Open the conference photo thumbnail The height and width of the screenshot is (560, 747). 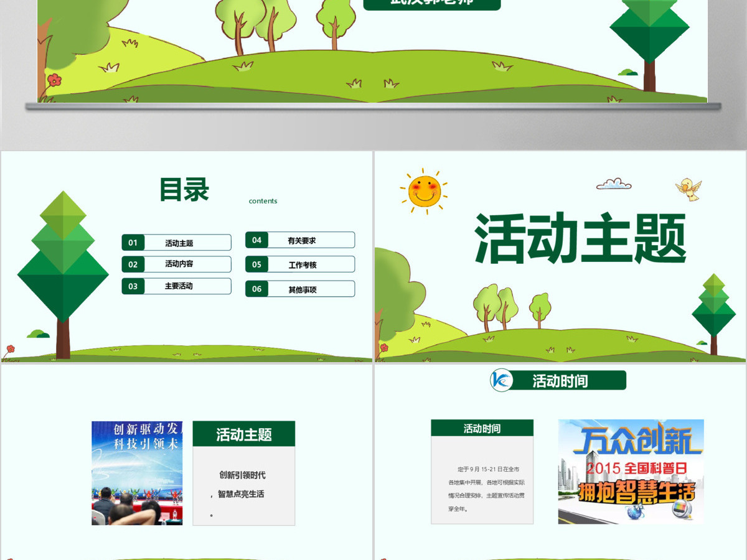click(x=137, y=473)
